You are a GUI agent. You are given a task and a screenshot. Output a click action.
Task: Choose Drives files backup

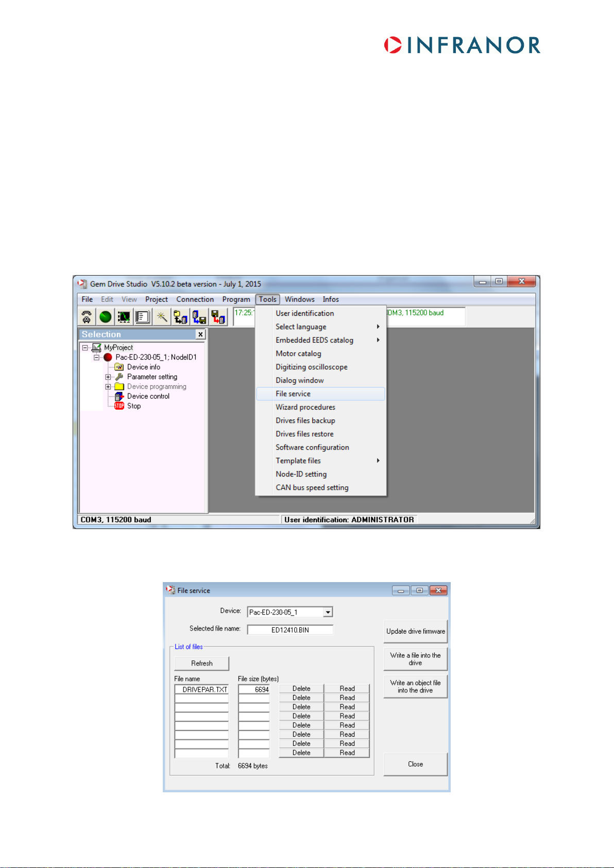point(321,420)
